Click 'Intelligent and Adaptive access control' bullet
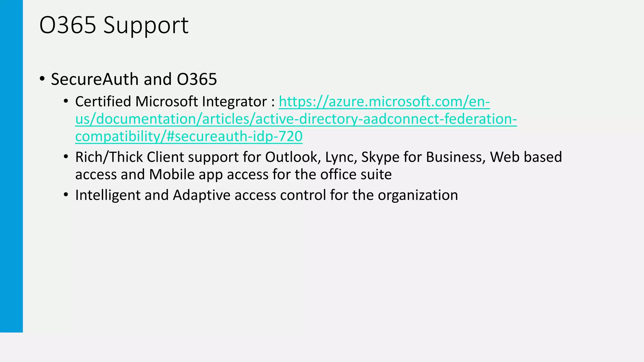This screenshot has height=362, width=644. (x=267, y=195)
